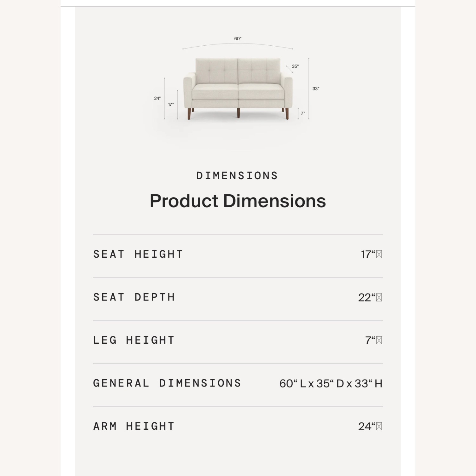476x476 pixels.
Task: Click the sofa product image
Action: point(238,87)
